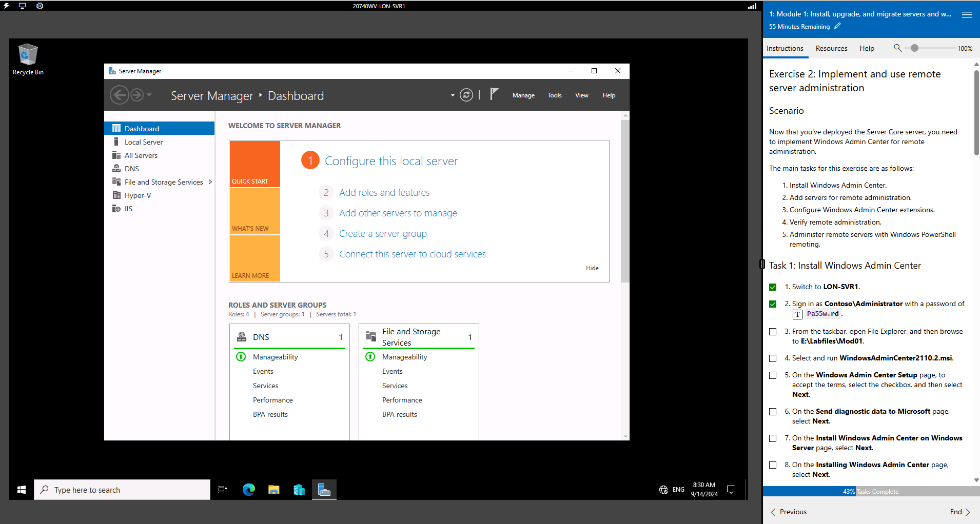
Task: Open Task View from the taskbar
Action: click(223, 490)
